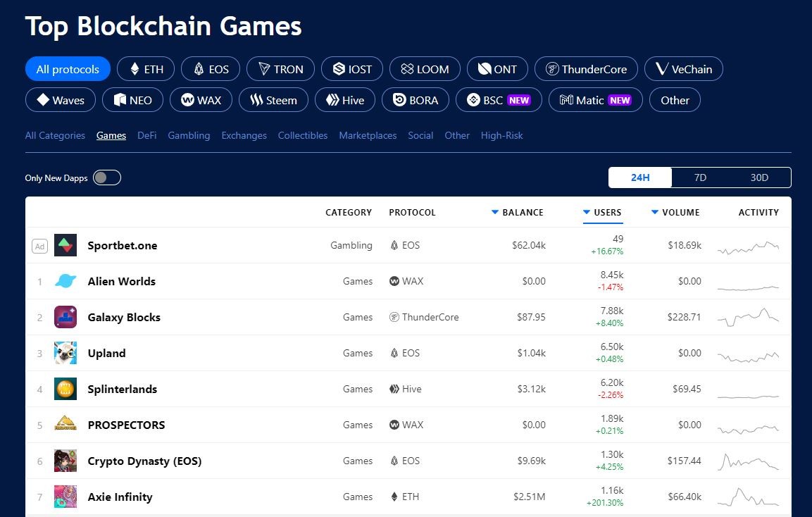Open the Splinterlands game icon
Screen dimensions: 812x517
tap(65, 389)
